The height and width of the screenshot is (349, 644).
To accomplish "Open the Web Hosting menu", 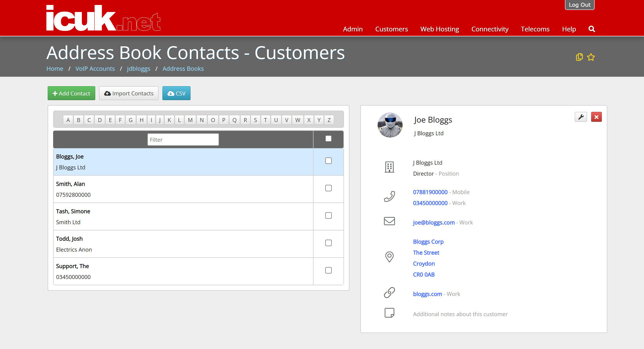I will 439,29.
